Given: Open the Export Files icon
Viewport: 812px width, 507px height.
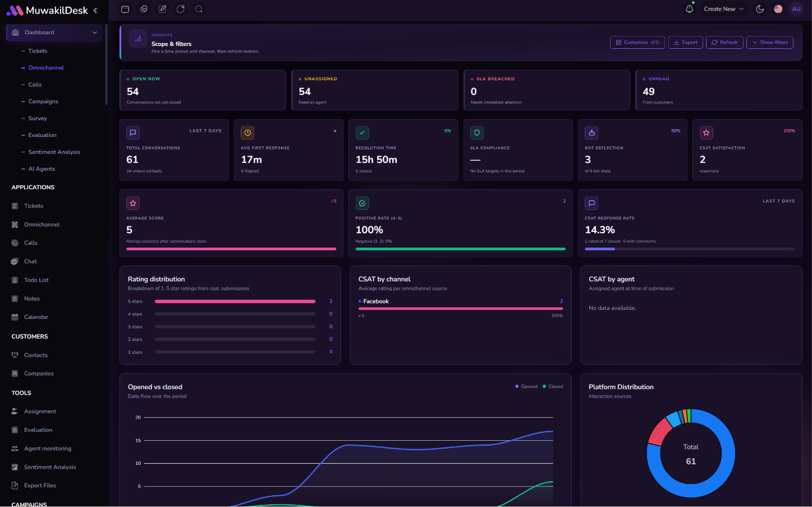Looking at the screenshot, I should (x=15, y=486).
